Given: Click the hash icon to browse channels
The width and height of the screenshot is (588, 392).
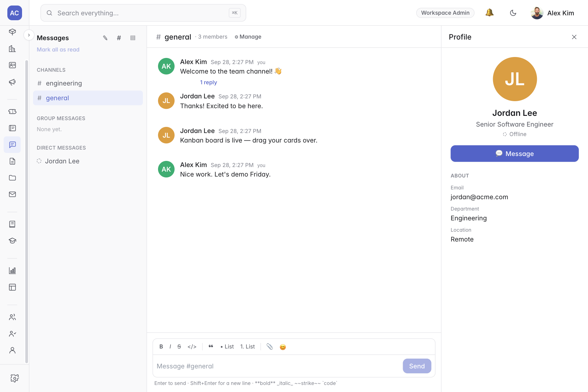Looking at the screenshot, I should (119, 38).
